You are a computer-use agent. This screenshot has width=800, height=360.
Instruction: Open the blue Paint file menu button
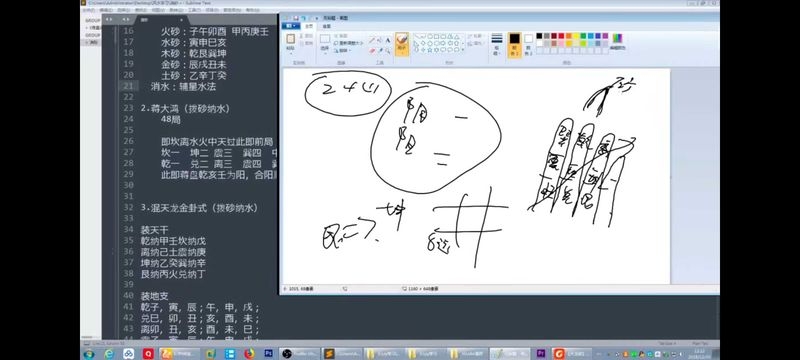(291, 26)
